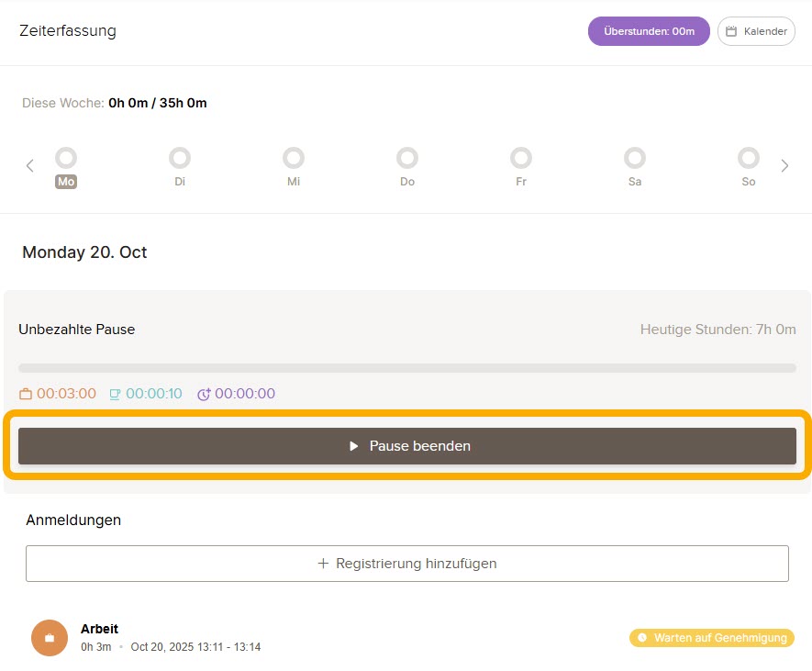This screenshot has width=812, height=671.
Task: Click the orange Arbeit entry avatar icon
Action: (50, 638)
